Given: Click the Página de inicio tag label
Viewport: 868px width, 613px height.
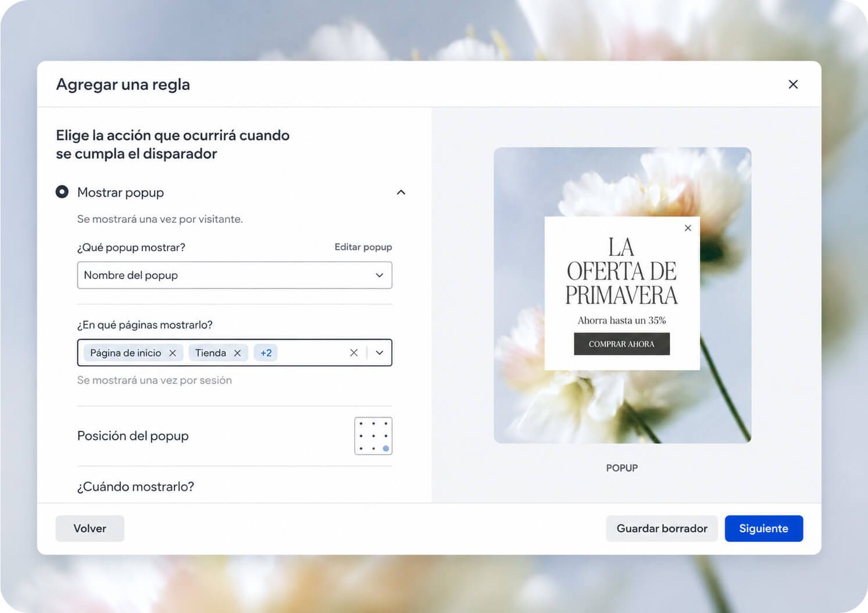Looking at the screenshot, I should (x=126, y=353).
